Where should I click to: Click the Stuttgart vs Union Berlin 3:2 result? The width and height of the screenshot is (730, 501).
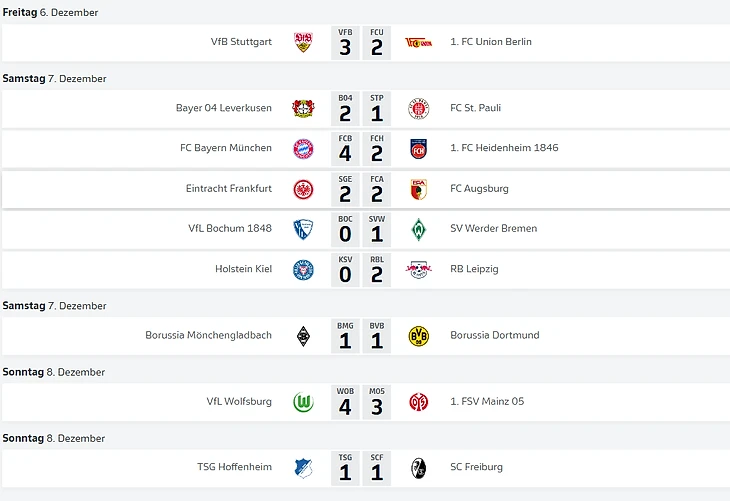coord(360,42)
